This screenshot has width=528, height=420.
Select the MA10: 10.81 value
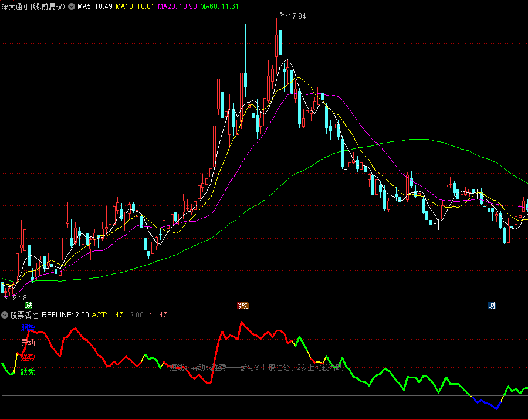pos(135,6)
